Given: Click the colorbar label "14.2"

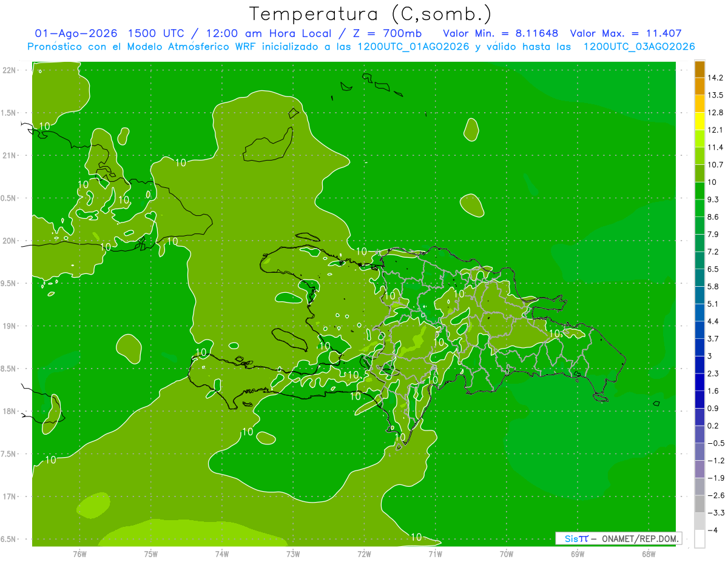Looking at the screenshot, I should [715, 78].
